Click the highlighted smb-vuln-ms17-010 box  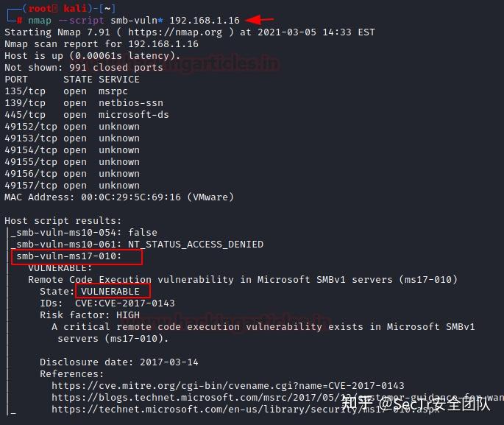(x=77, y=256)
